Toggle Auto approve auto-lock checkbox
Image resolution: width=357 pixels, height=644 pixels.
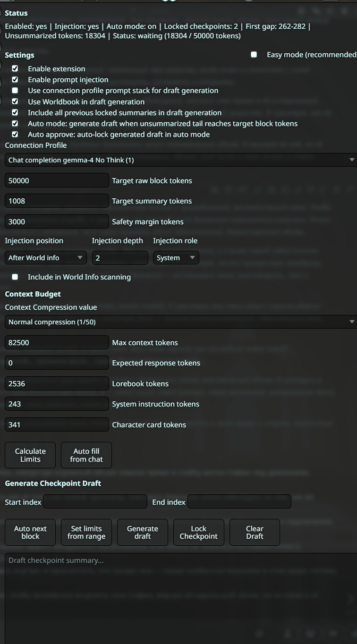pos(15,134)
